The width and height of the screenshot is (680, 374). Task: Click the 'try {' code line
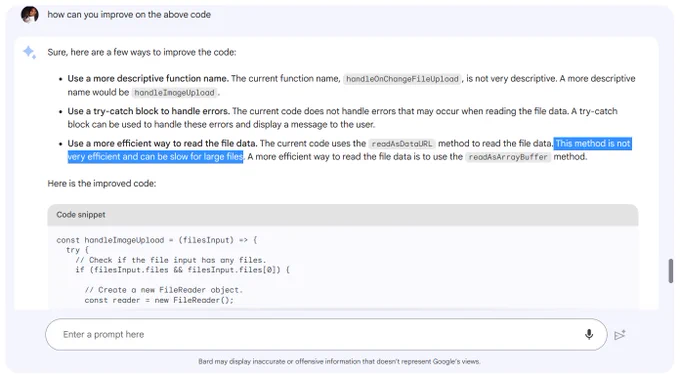77,250
